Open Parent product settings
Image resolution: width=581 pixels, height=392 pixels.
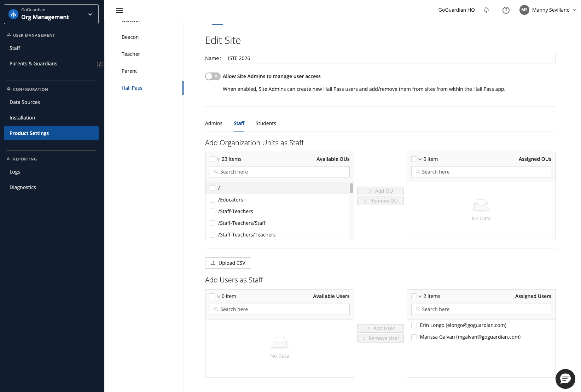tap(129, 71)
